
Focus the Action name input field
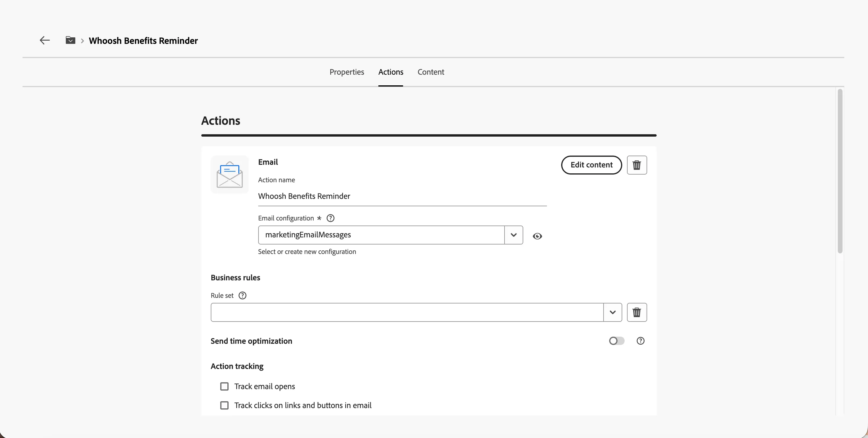click(402, 196)
